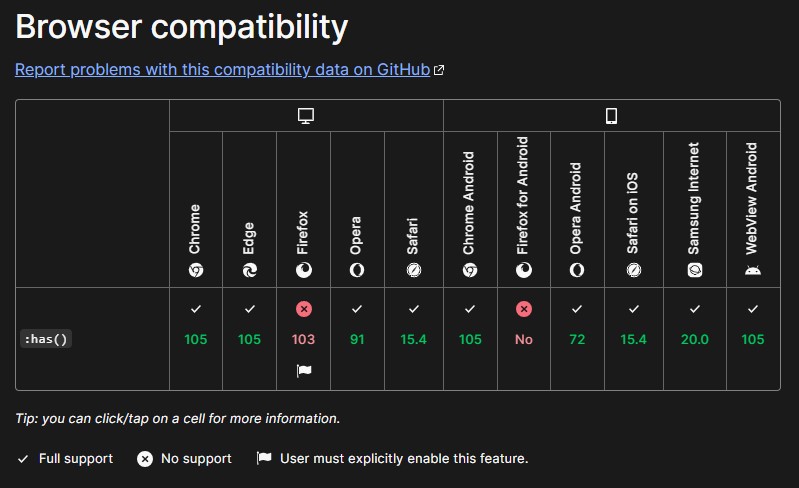799x488 pixels.
Task: Click the flag icon under Firefox 103
Action: click(304, 370)
